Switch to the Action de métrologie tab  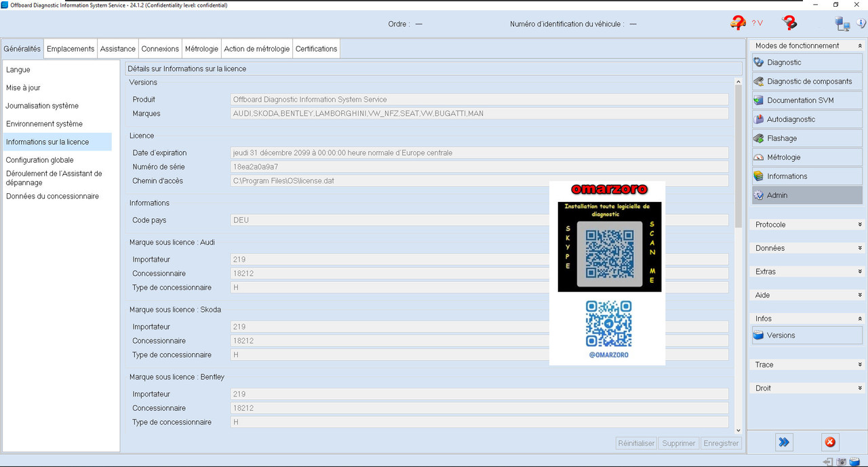(257, 49)
